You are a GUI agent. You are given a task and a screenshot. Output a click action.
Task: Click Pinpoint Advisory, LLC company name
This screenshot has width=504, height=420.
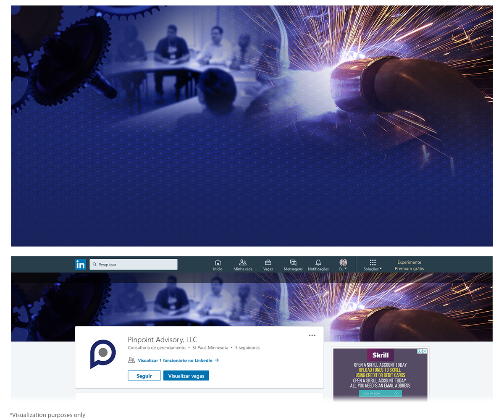coord(163,340)
